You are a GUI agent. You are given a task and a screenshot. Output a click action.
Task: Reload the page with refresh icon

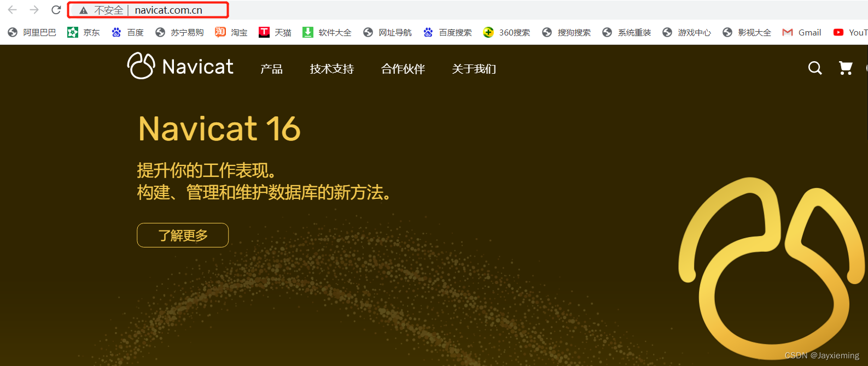56,10
